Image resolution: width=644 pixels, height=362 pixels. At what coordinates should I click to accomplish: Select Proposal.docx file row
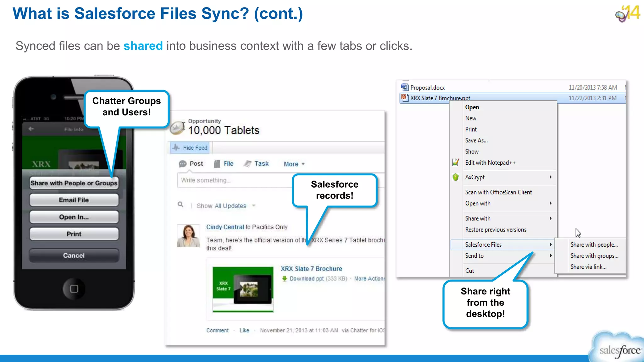[513, 87]
